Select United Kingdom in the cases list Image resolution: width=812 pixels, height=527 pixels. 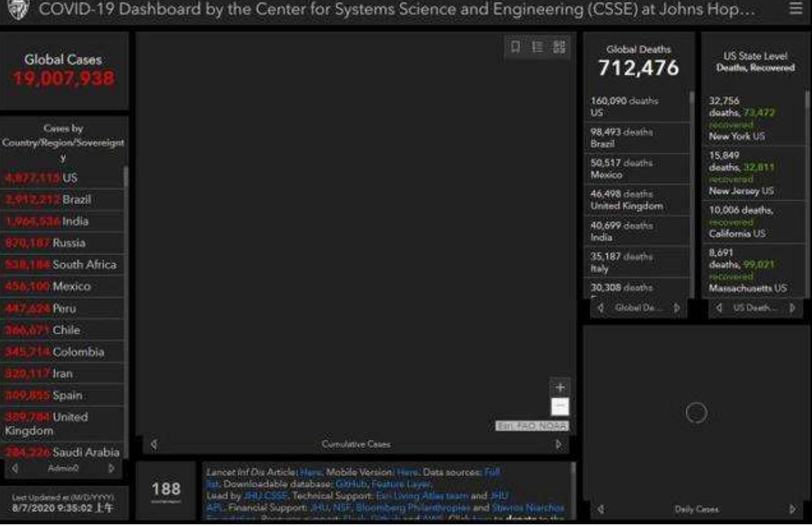pyautogui.click(x=62, y=424)
